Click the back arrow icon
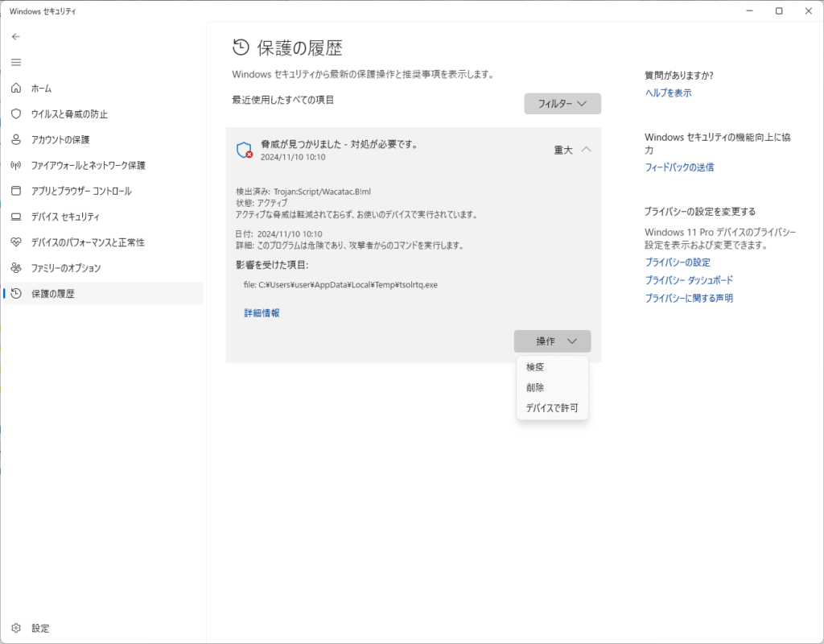824x644 pixels. [x=16, y=36]
